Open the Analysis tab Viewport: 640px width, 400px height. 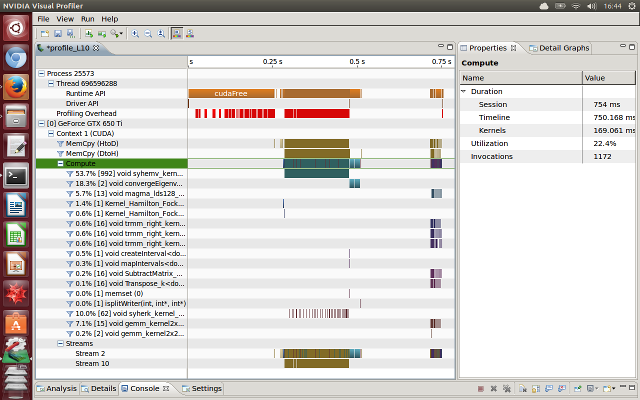pyautogui.click(x=57, y=388)
